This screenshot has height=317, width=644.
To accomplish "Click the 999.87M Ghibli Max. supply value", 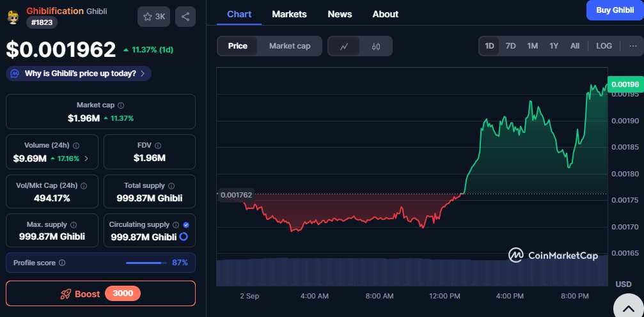I will [x=52, y=236].
